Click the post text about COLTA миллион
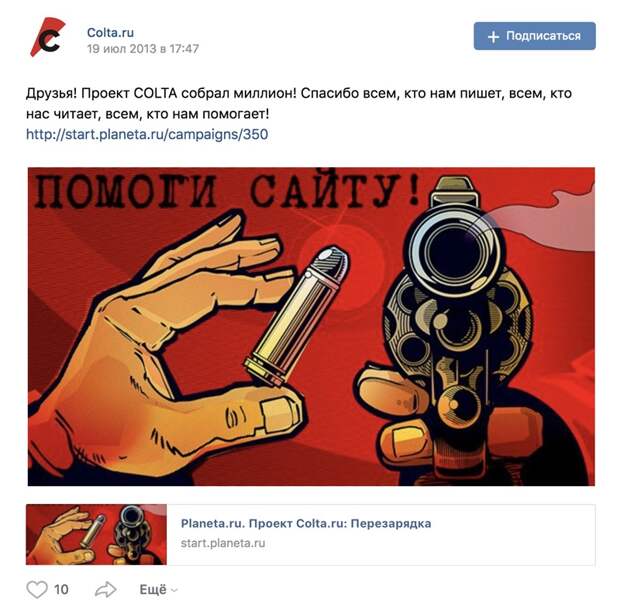This screenshot has height=613, width=620. click(x=299, y=104)
